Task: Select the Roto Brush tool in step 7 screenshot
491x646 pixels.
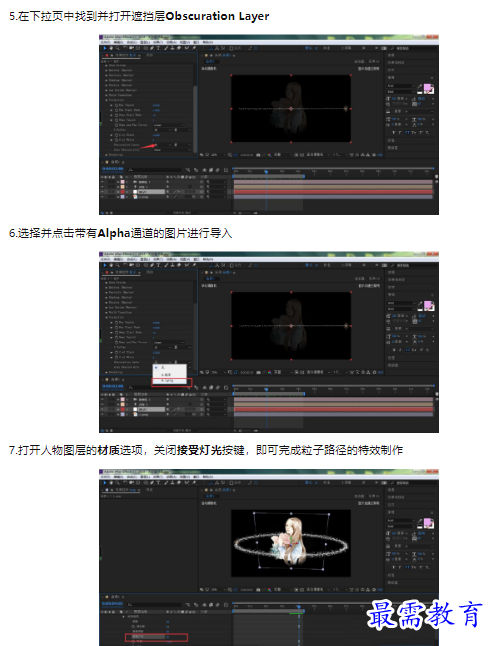Action: point(186,482)
